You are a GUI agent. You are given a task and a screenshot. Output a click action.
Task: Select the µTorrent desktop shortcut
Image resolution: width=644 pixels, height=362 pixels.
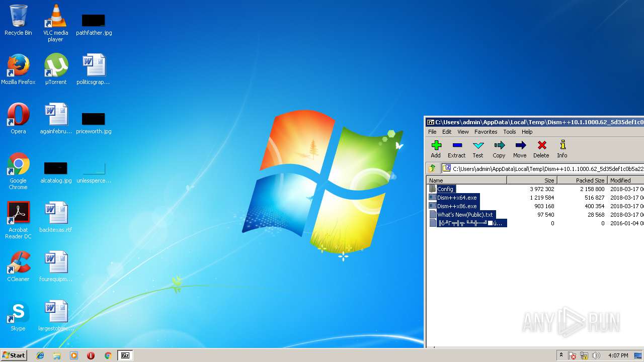click(55, 69)
